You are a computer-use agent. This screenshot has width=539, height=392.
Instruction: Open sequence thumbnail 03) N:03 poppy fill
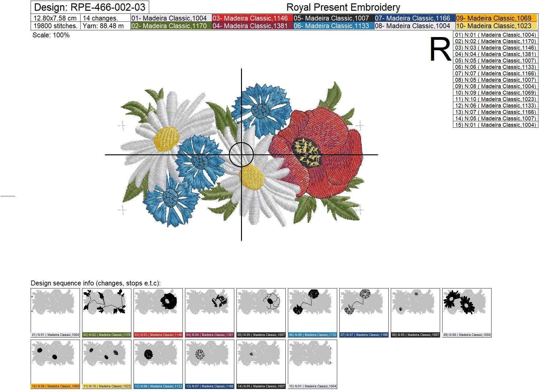[x=158, y=313]
